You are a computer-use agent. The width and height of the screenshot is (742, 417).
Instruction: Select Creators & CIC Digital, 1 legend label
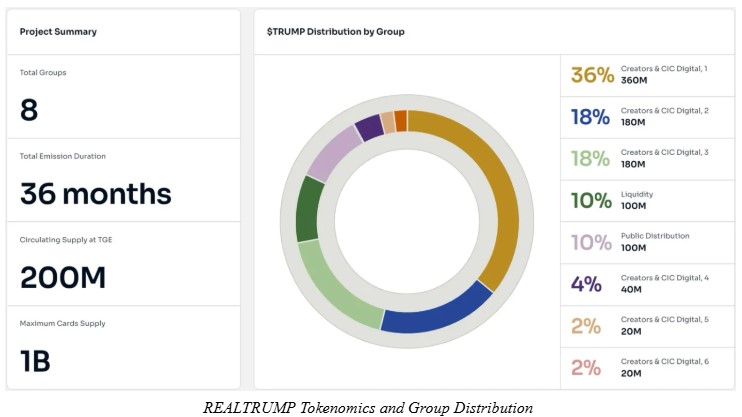click(x=664, y=69)
